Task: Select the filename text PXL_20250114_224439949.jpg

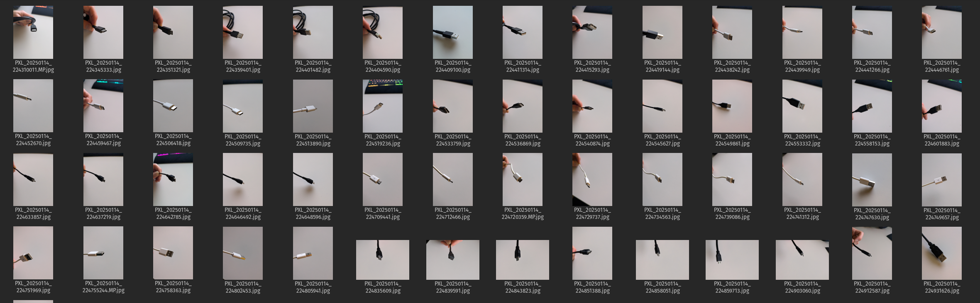Action: 802,66
